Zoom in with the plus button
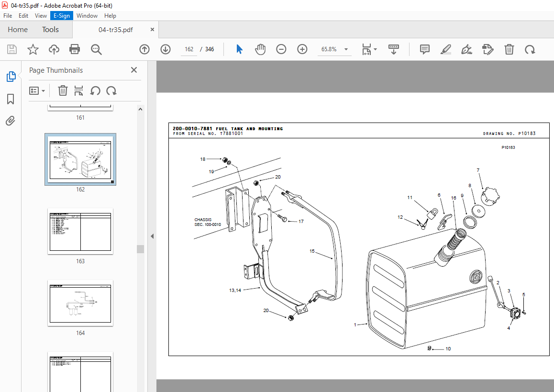 302,49
